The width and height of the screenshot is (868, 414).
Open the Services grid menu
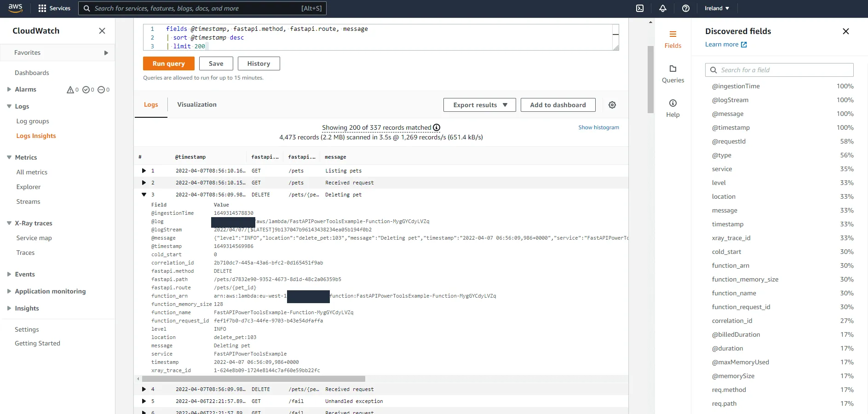click(54, 8)
